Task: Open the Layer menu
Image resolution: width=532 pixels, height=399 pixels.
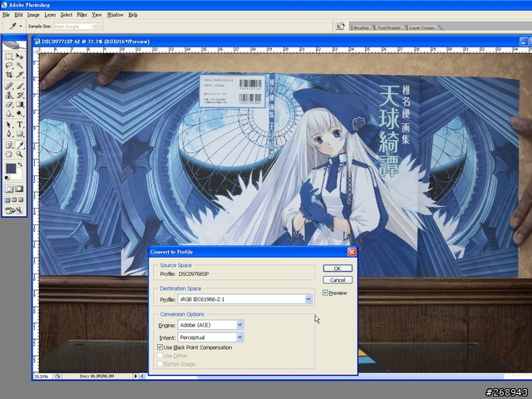Action: point(50,15)
